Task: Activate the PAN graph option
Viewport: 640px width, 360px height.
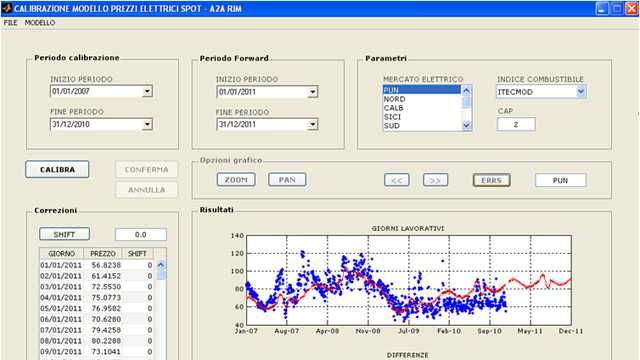Action: pos(287,180)
